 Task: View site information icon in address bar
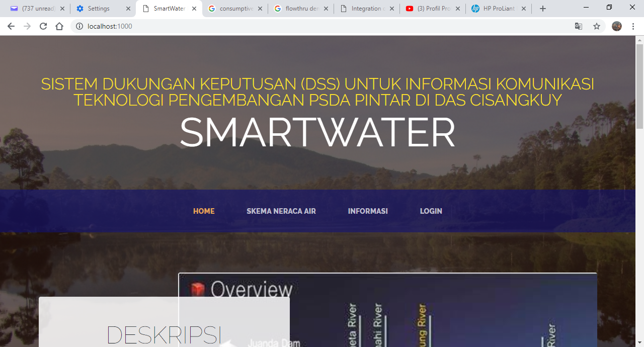point(79,26)
